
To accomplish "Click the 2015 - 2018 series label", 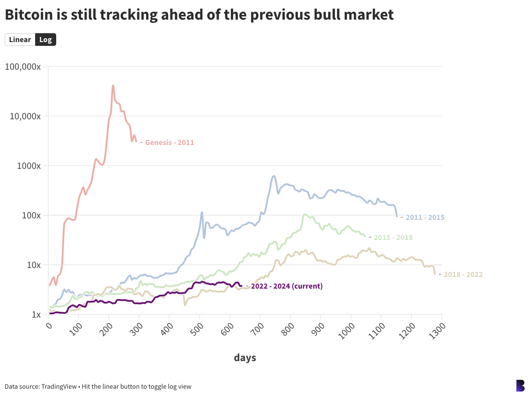I will pyautogui.click(x=393, y=238).
